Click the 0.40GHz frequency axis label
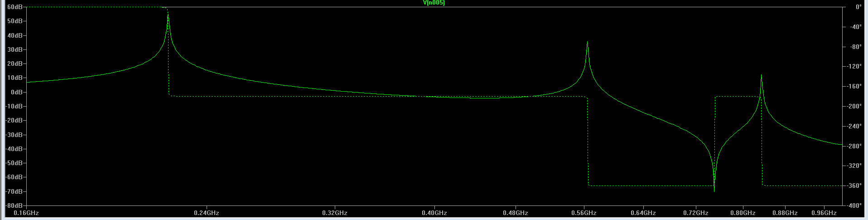 [434, 213]
